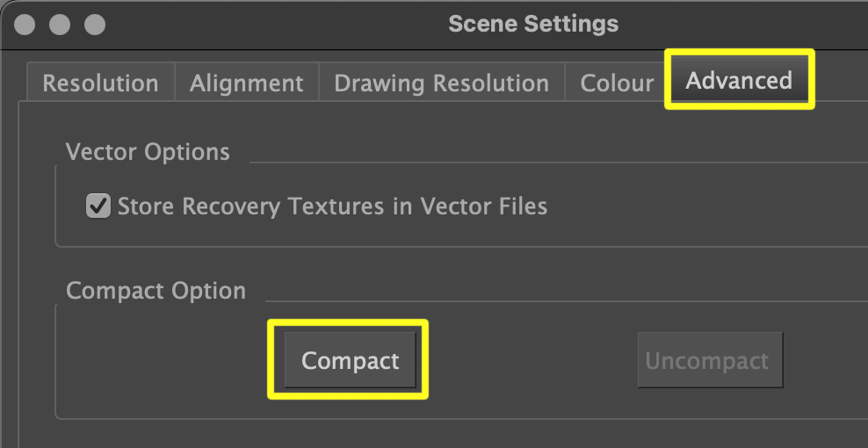Click the Vector Options group heading
The height and width of the screenshot is (448, 868).
pos(148,152)
